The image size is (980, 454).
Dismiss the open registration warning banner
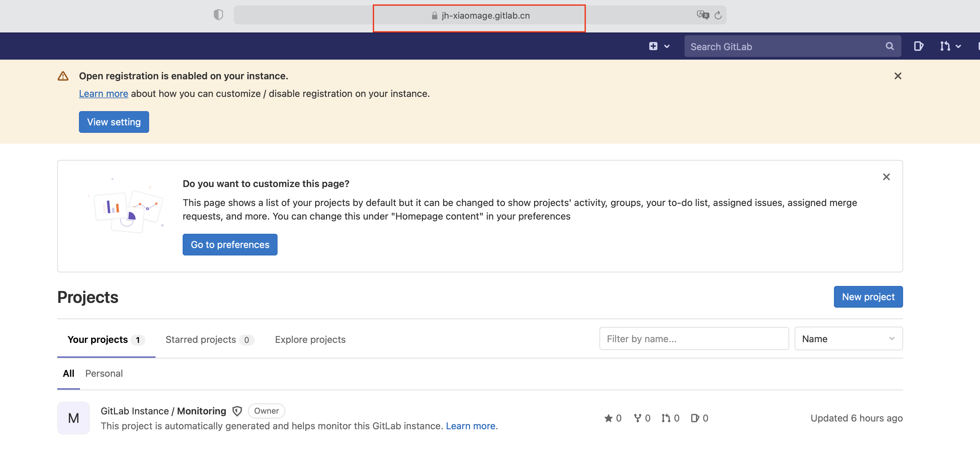(x=898, y=76)
